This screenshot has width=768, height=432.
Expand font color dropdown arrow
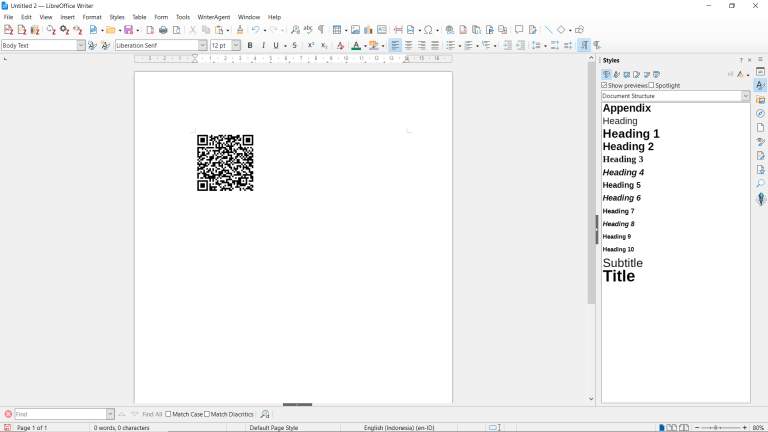[365, 46]
